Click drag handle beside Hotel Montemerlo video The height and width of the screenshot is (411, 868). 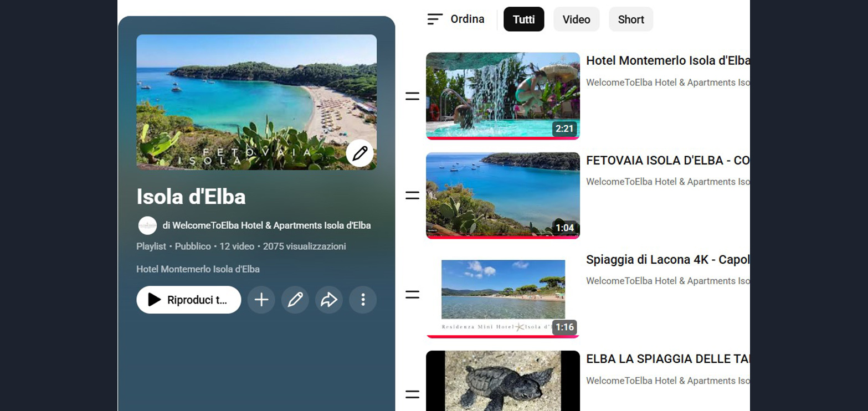pos(412,96)
